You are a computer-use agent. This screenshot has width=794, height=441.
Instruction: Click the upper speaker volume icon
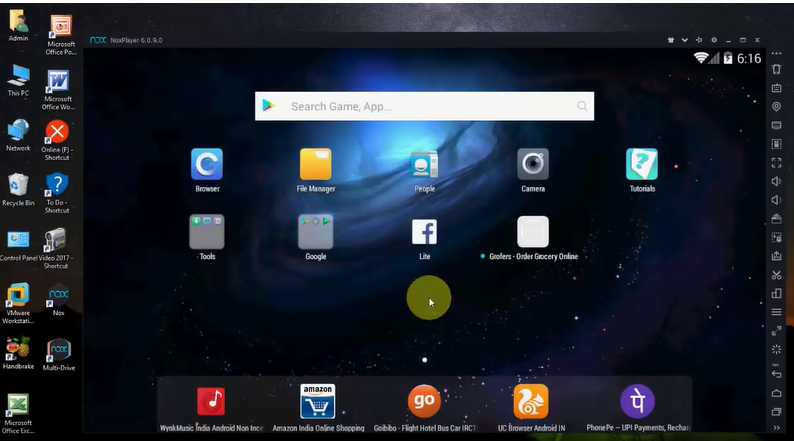click(x=776, y=181)
